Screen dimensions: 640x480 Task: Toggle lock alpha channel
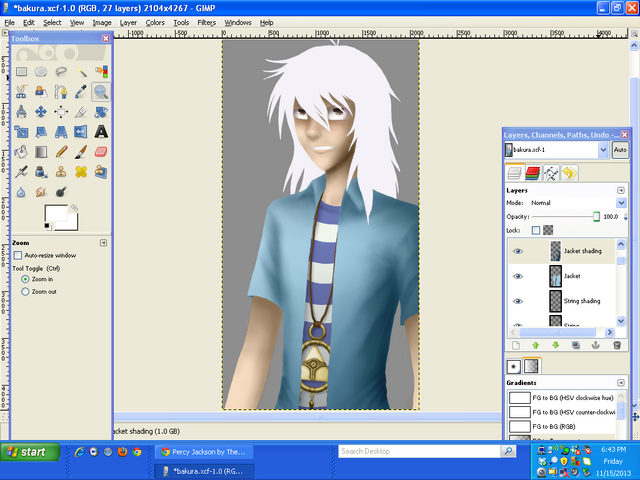click(x=548, y=231)
